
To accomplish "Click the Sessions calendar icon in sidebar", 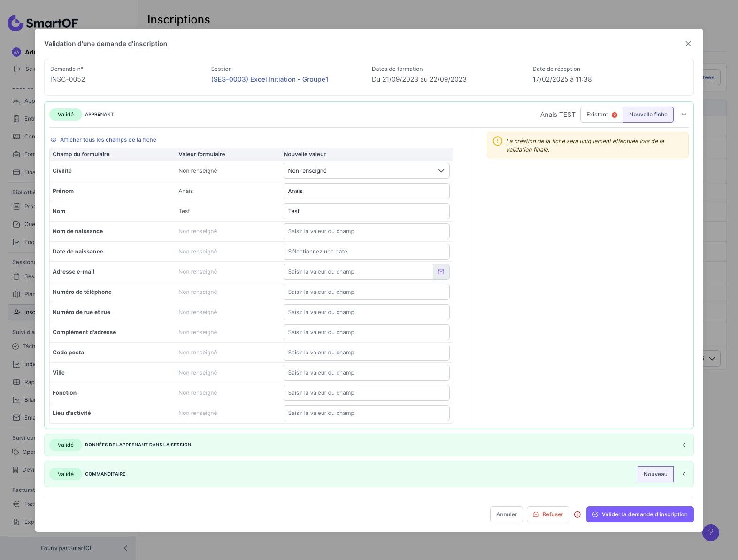I will [16, 276].
